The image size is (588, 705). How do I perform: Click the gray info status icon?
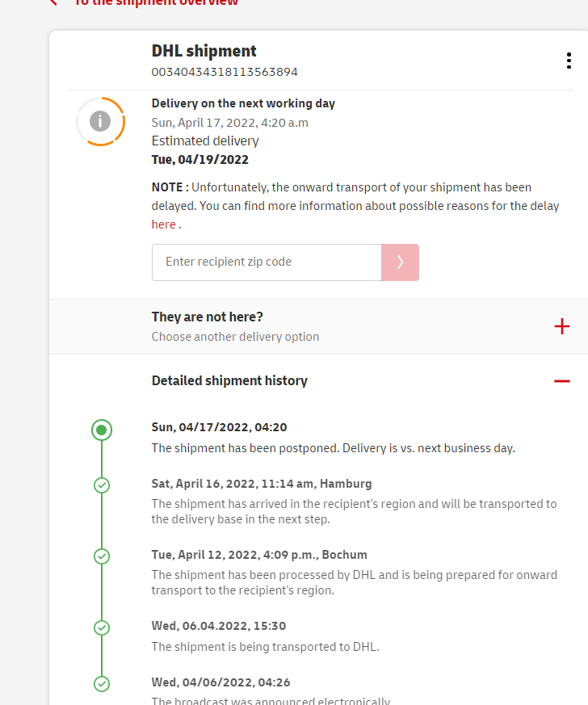click(x=100, y=121)
